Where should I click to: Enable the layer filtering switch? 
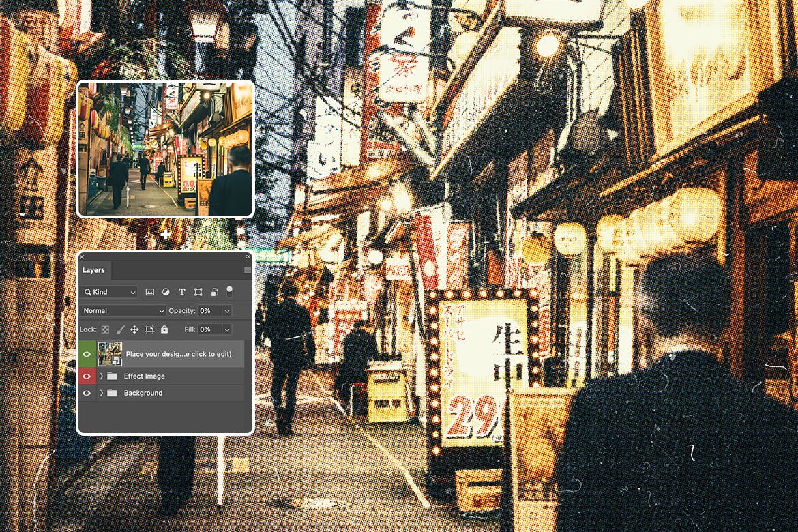[229, 292]
